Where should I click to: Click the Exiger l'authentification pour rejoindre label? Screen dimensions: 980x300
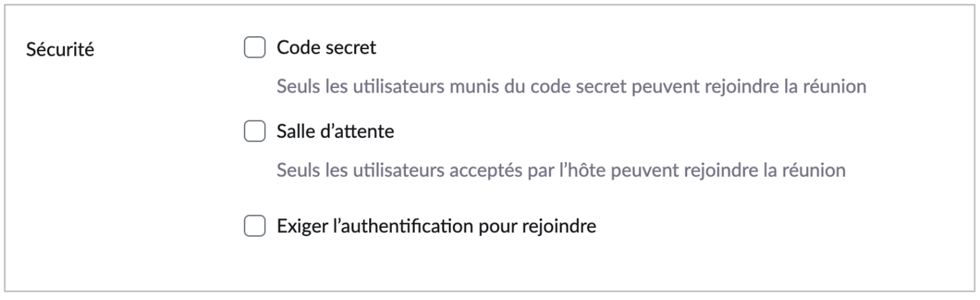point(436,226)
